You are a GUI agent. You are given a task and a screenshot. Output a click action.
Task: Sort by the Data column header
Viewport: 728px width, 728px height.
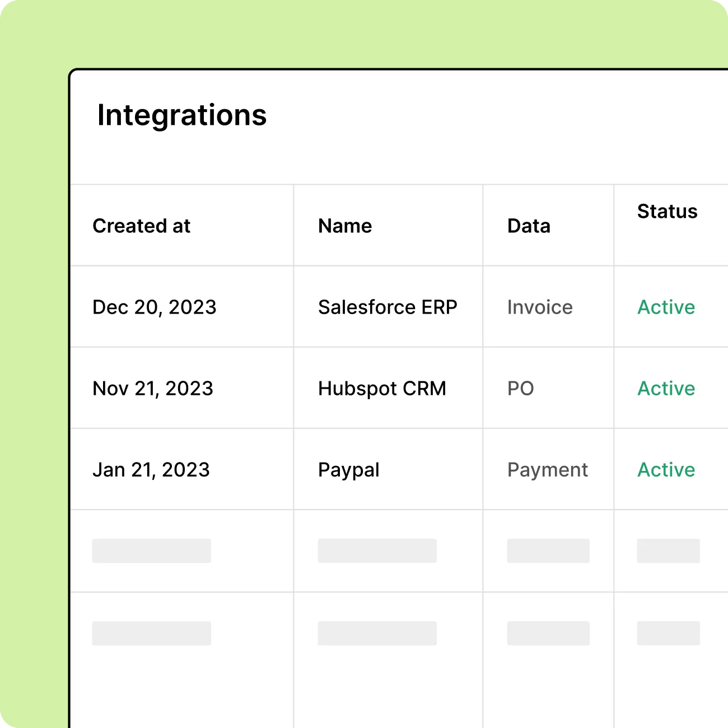[x=529, y=226]
